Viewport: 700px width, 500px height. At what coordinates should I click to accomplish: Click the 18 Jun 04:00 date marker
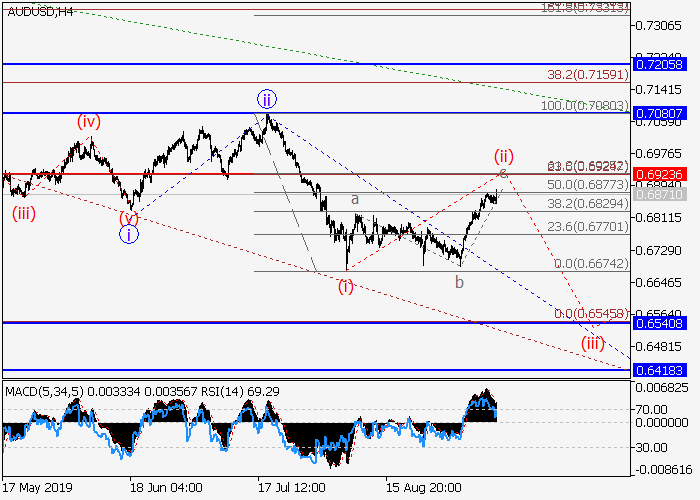tap(166, 488)
